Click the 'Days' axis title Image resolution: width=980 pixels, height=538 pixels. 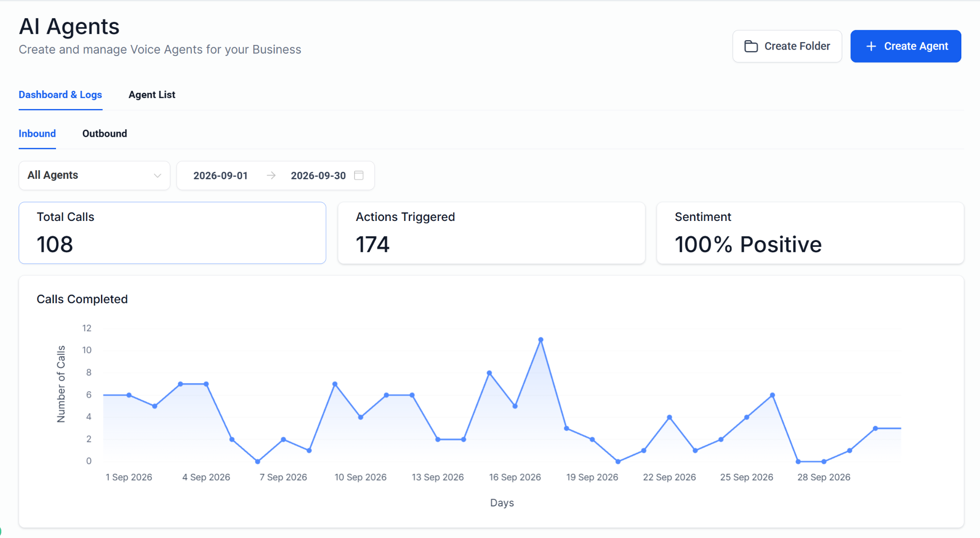tap(502, 503)
